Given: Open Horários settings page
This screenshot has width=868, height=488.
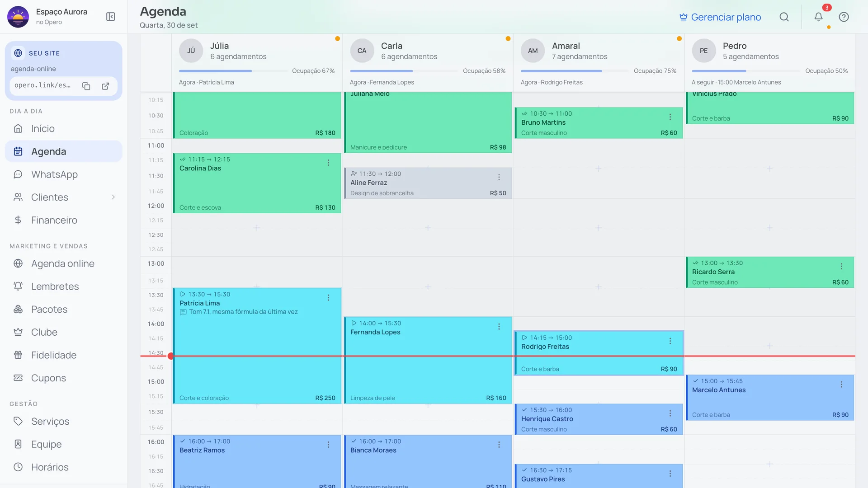Looking at the screenshot, I should point(63,467).
